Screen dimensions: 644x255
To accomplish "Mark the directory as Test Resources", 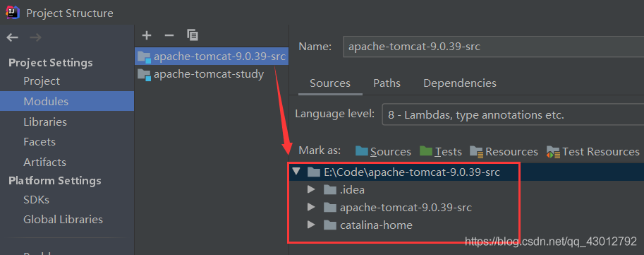I will point(593,151).
